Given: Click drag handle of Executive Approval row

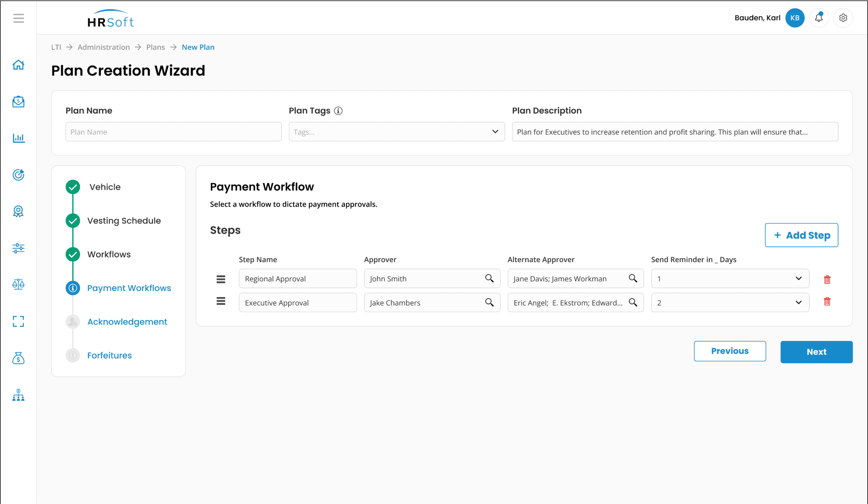Looking at the screenshot, I should 221,301.
